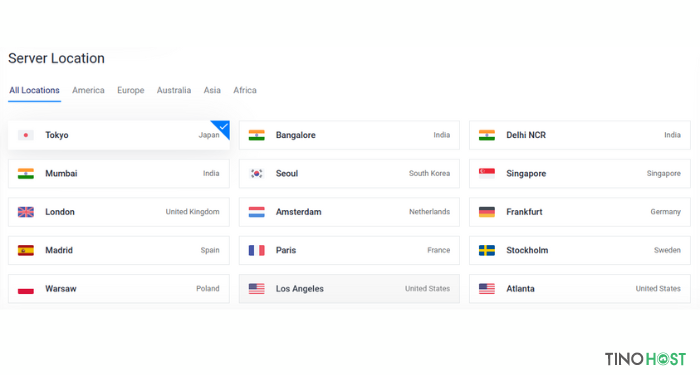Select the Amsterdam server location
This screenshot has height=375, width=700.
pyautogui.click(x=349, y=212)
